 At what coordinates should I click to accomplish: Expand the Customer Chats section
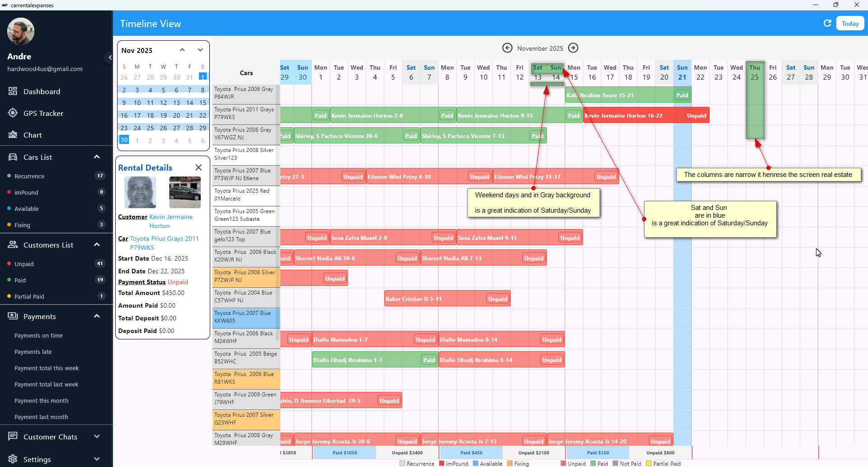click(97, 437)
